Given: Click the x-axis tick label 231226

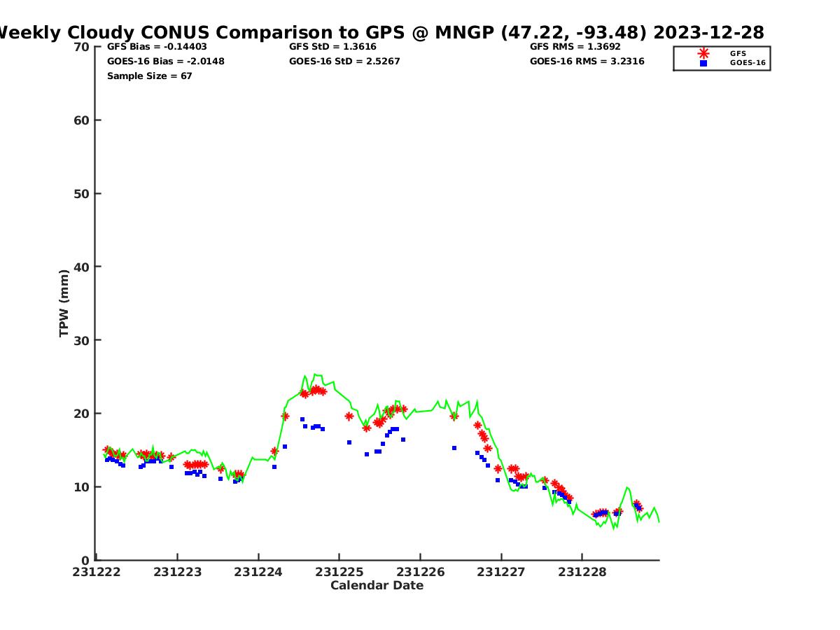Looking at the screenshot, I should pos(420,572).
